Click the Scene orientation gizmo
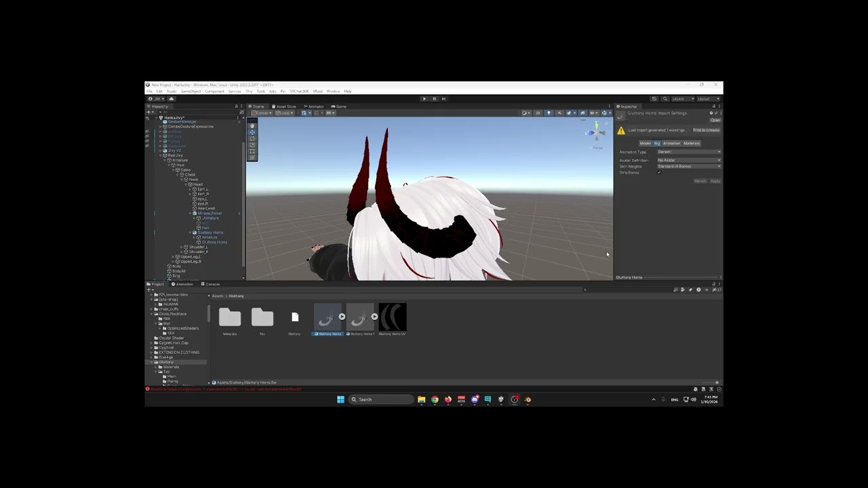868x488 pixels. click(x=596, y=132)
